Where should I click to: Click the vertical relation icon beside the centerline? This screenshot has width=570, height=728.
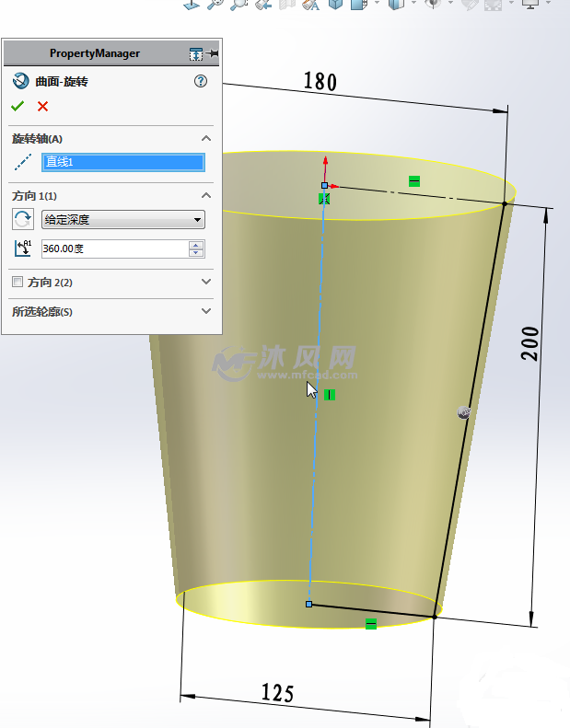coord(330,395)
